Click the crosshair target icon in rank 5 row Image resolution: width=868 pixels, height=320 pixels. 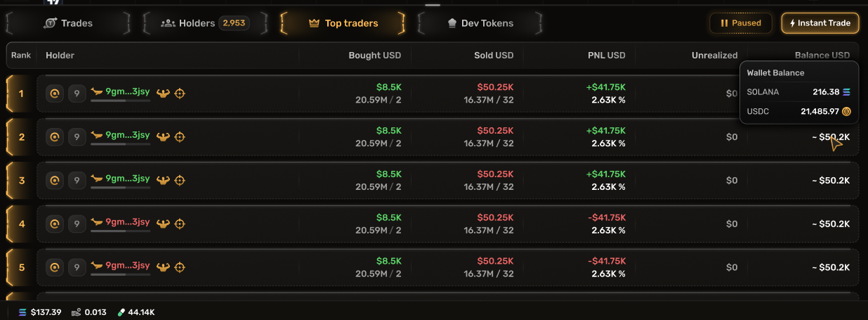point(180,267)
